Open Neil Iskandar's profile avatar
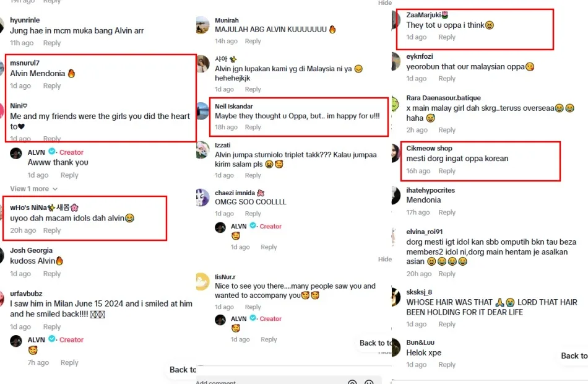This screenshot has width=588, height=384. pyautogui.click(x=203, y=111)
